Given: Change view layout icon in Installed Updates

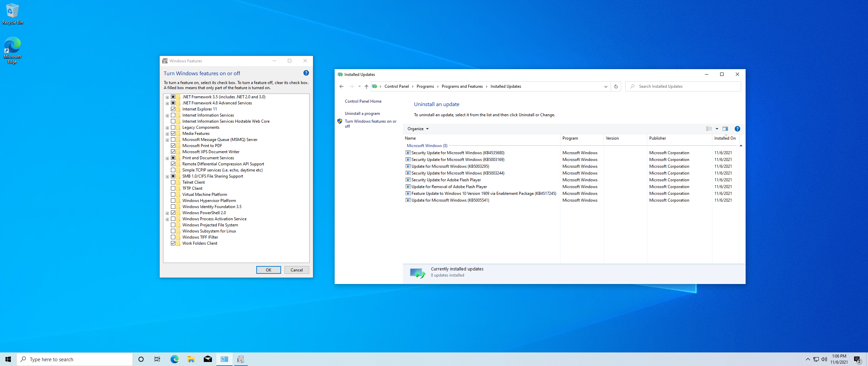Looking at the screenshot, I should tap(709, 129).
